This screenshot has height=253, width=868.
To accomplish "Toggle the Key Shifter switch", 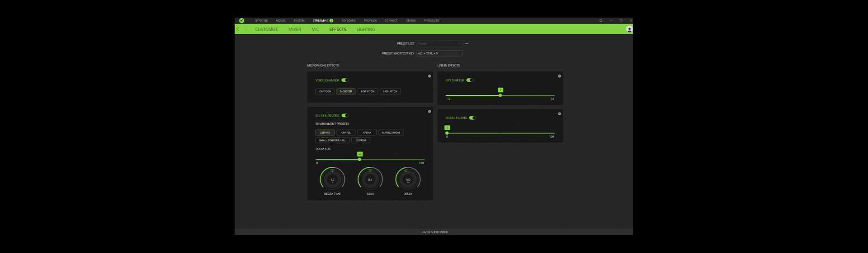I will tap(470, 80).
